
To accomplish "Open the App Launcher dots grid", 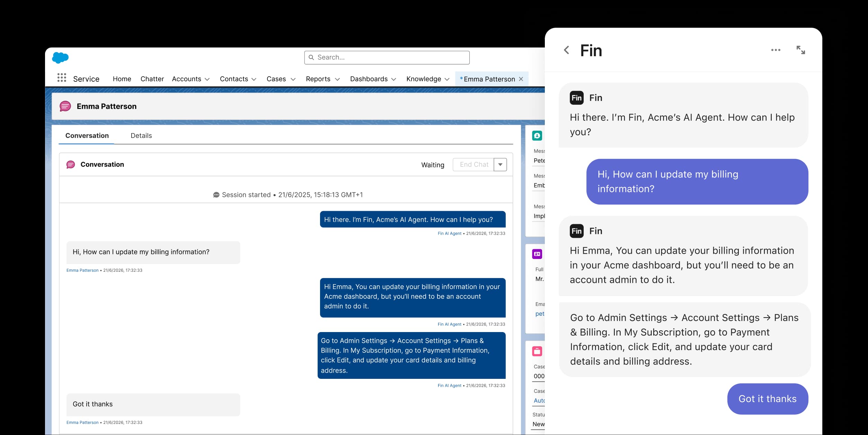I will pos(62,78).
